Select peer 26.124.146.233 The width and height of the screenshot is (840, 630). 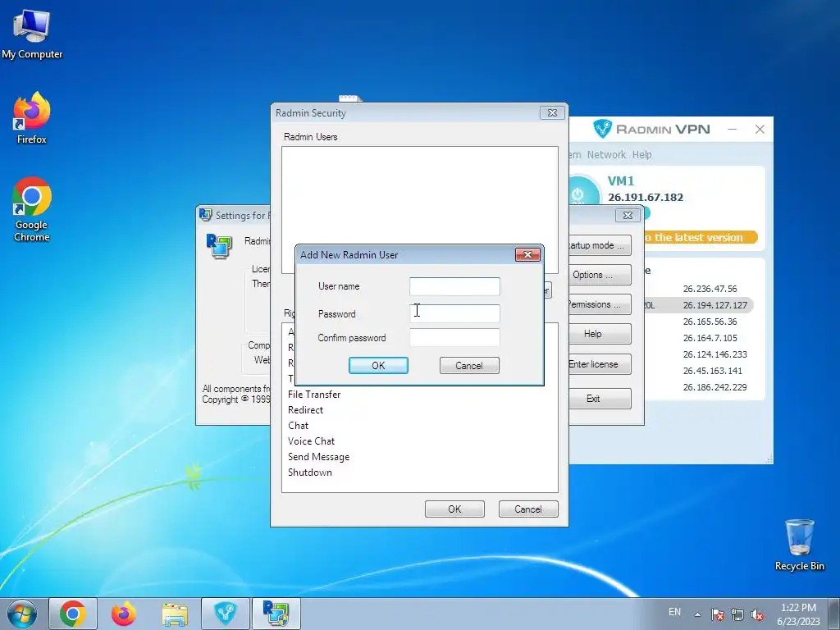714,354
